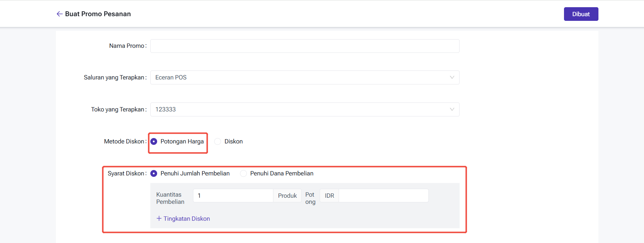
Task: Choose the Diskon radio option
Action: [218, 142]
